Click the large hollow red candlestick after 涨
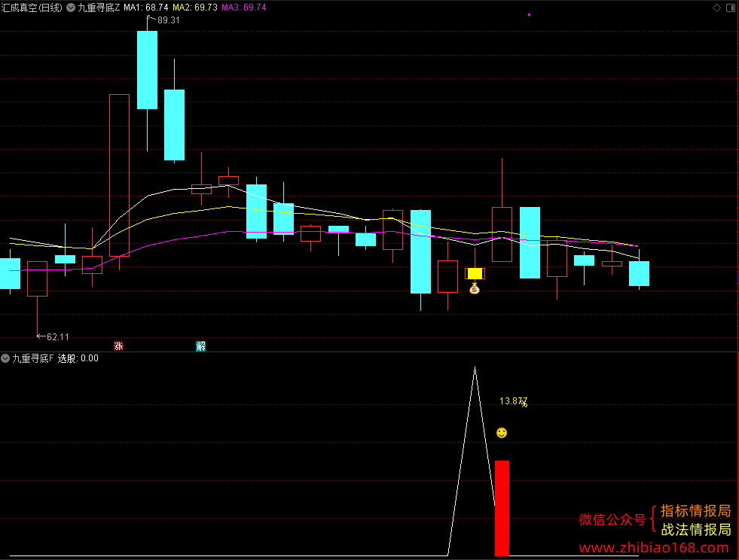Image resolution: width=739 pixels, height=560 pixels. pyautogui.click(x=119, y=175)
